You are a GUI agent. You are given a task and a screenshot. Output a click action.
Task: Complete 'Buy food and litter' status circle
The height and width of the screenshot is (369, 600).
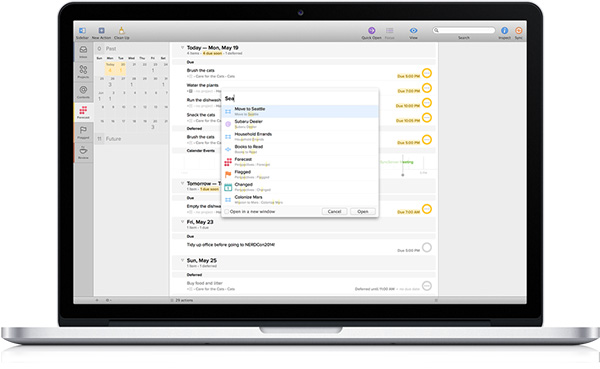[427, 286]
